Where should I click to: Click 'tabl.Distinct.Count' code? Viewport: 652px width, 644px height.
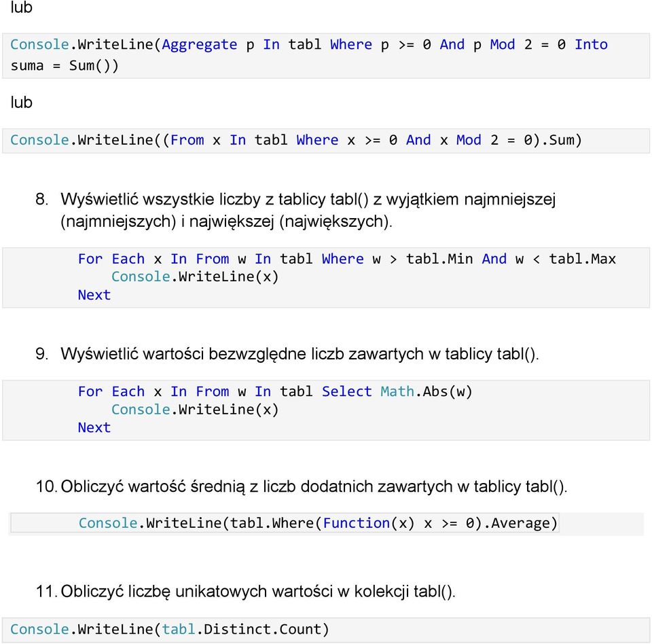pos(241,629)
